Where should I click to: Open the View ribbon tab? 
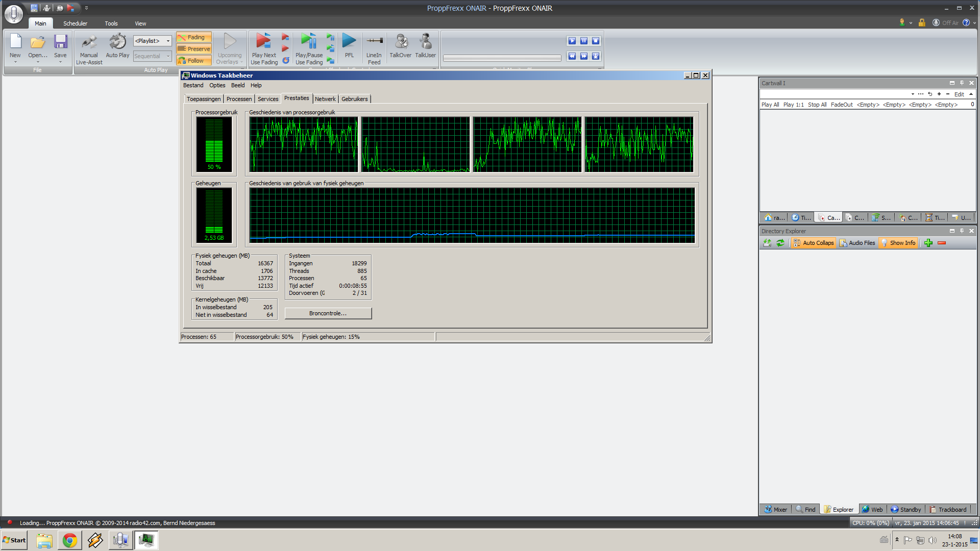tap(140, 23)
